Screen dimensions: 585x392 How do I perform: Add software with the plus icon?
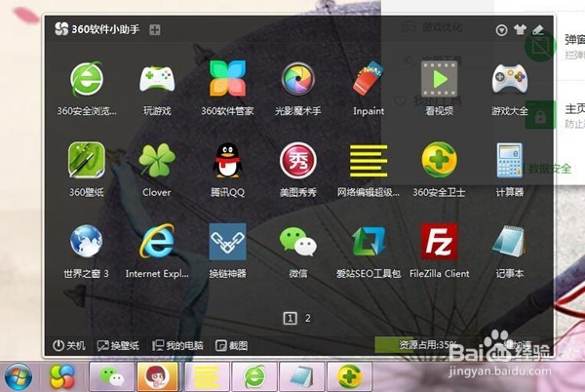pyautogui.click(x=155, y=30)
